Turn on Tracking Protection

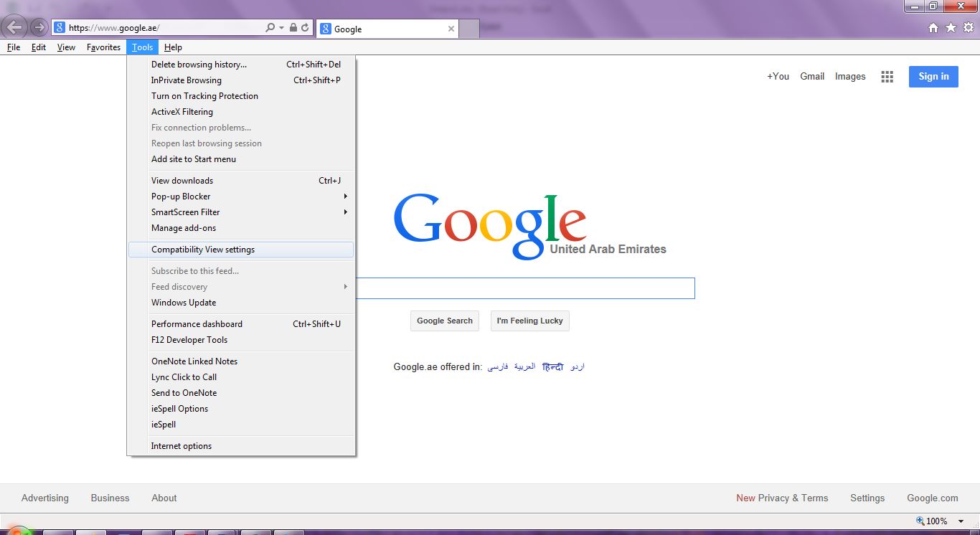tap(241, 96)
